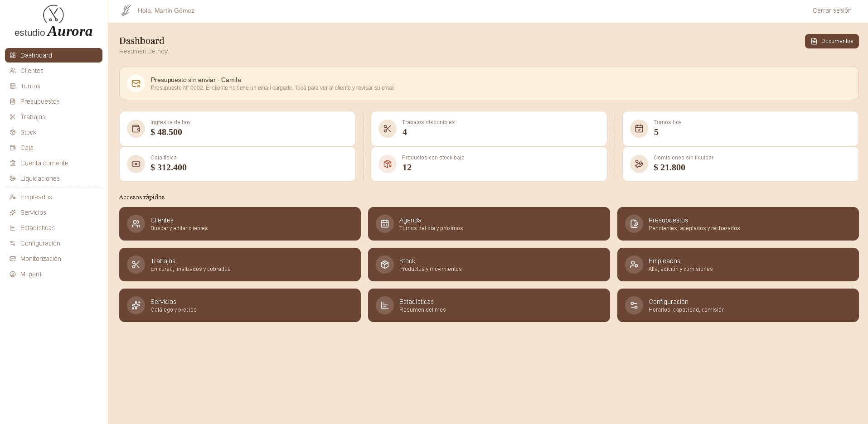Open Turnos in the sidebar

pos(53,86)
